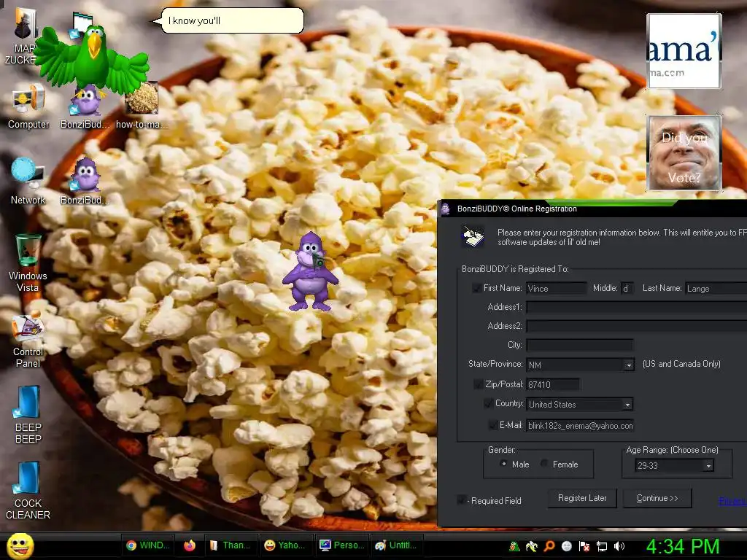Image resolution: width=747 pixels, height=560 pixels.
Task: Click the network connection tray icon
Action: 602,547
